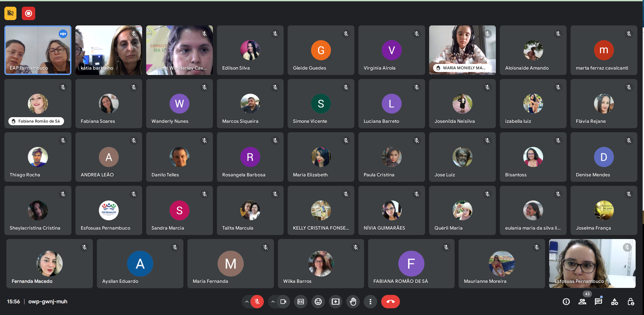Expand audio settings arrow beside the microphone
This screenshot has width=644, height=315.
[247, 302]
